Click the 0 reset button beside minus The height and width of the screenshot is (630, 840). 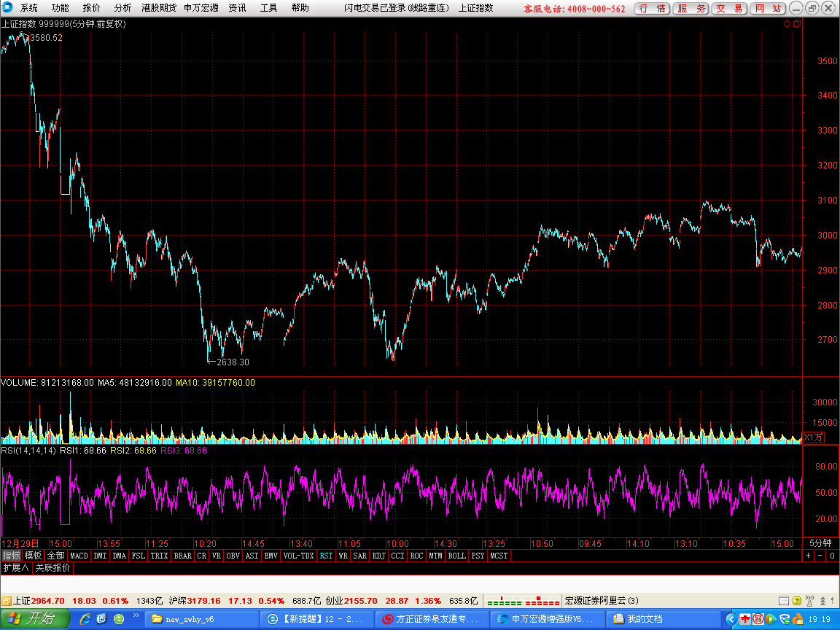point(832,556)
